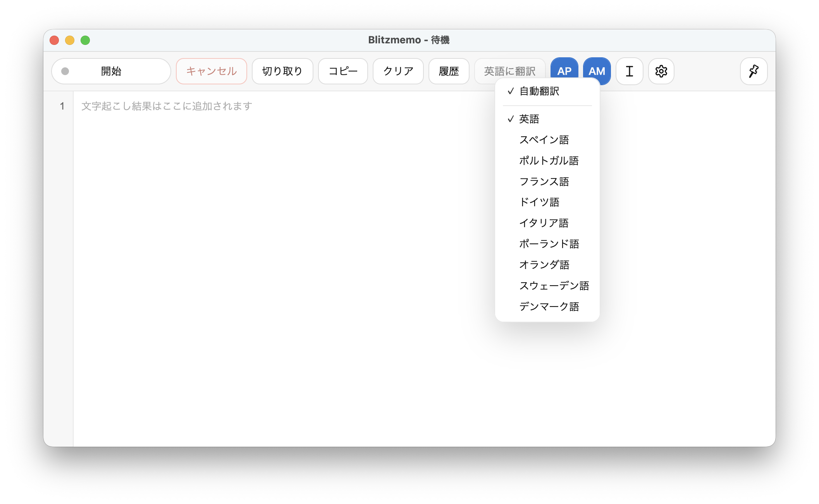Choose デンマーク語 from the language dropdown
819x504 pixels.
pos(549,307)
